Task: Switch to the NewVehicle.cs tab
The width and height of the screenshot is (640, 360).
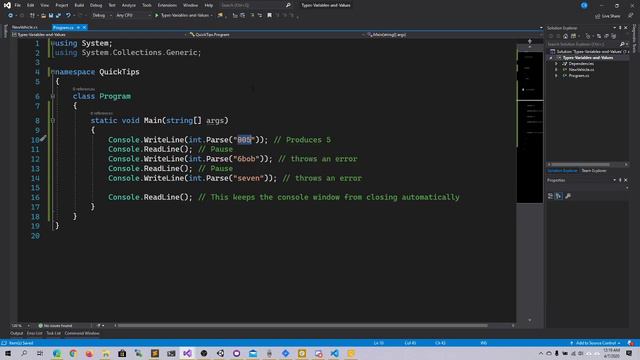Action: pyautogui.click(x=24, y=27)
